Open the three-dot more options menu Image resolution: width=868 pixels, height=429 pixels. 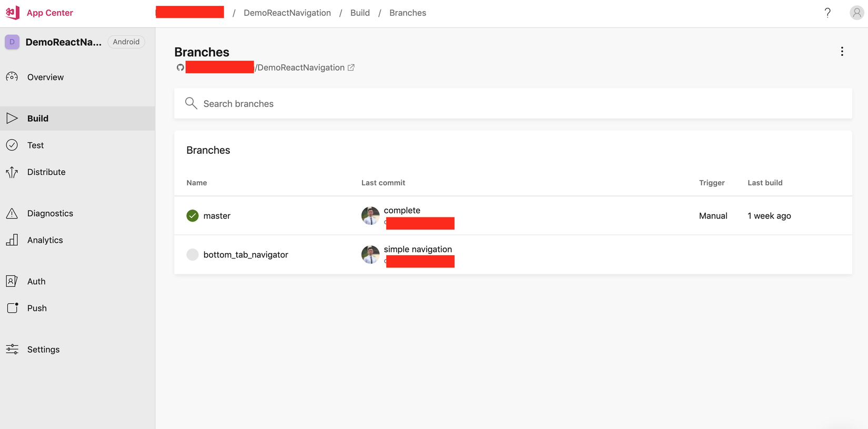tap(842, 52)
